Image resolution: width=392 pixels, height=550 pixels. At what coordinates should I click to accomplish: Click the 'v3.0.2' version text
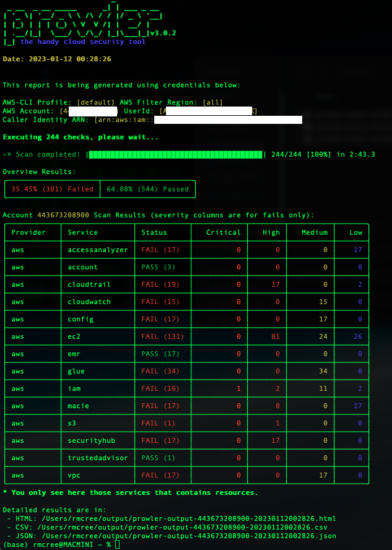tap(163, 33)
